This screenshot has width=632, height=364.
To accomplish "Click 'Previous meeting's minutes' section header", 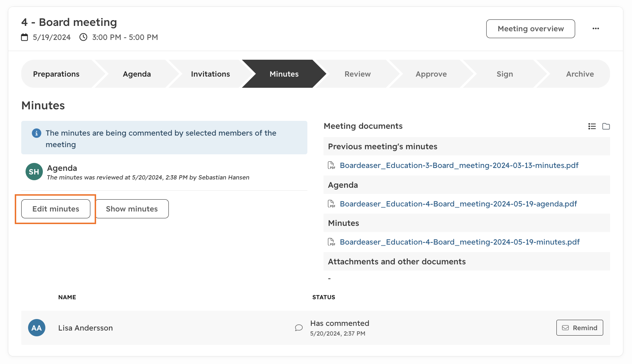I will [x=467, y=146].
